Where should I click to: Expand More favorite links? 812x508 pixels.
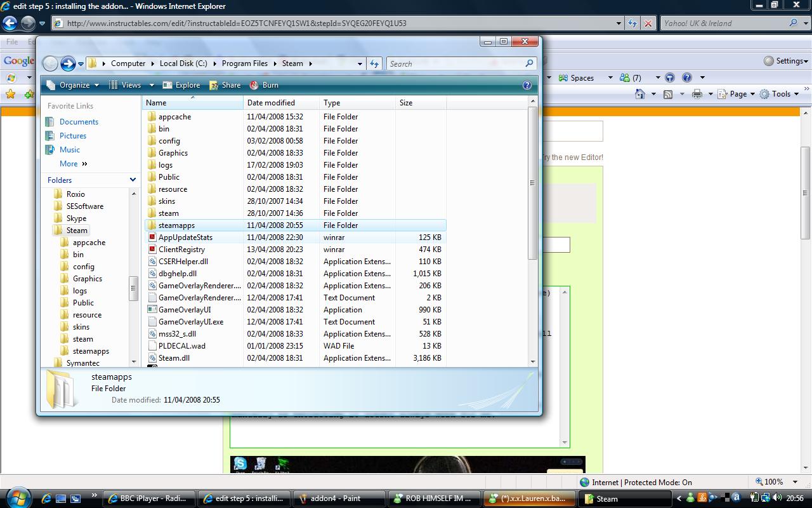tap(73, 164)
